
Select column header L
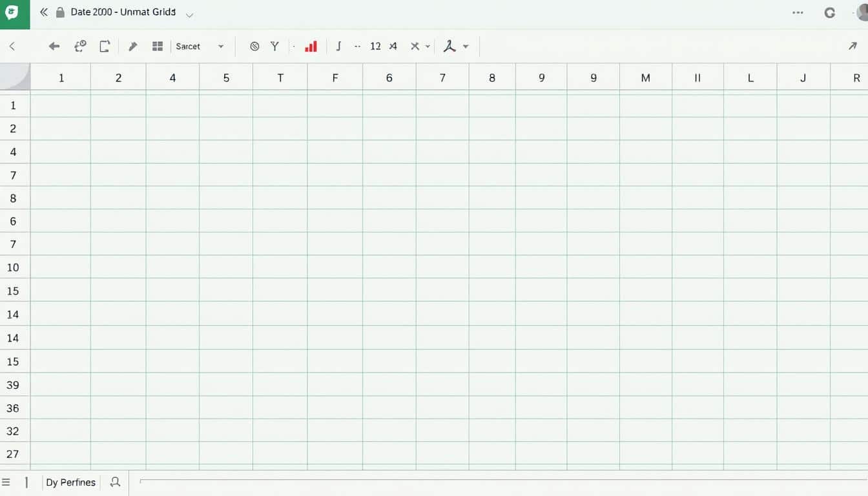tap(750, 77)
